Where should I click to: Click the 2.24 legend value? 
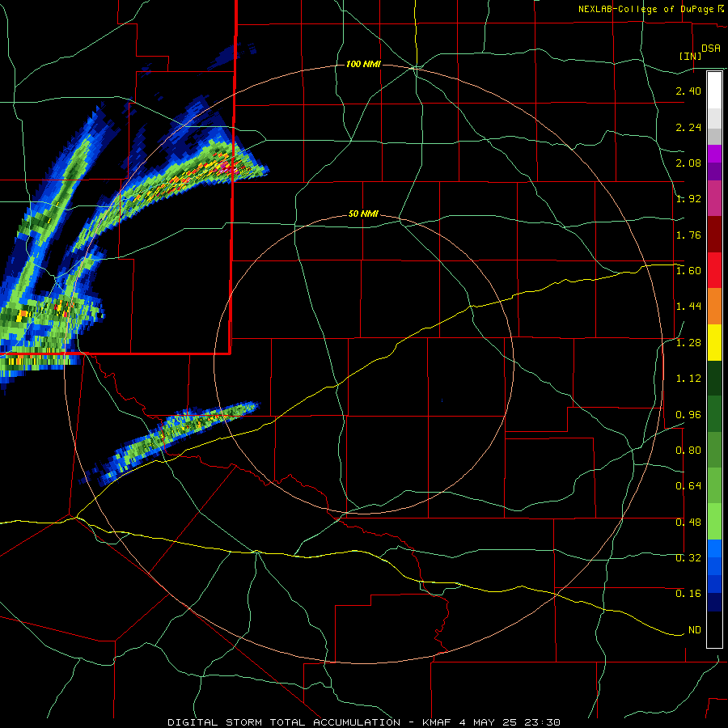pyautogui.click(x=688, y=127)
